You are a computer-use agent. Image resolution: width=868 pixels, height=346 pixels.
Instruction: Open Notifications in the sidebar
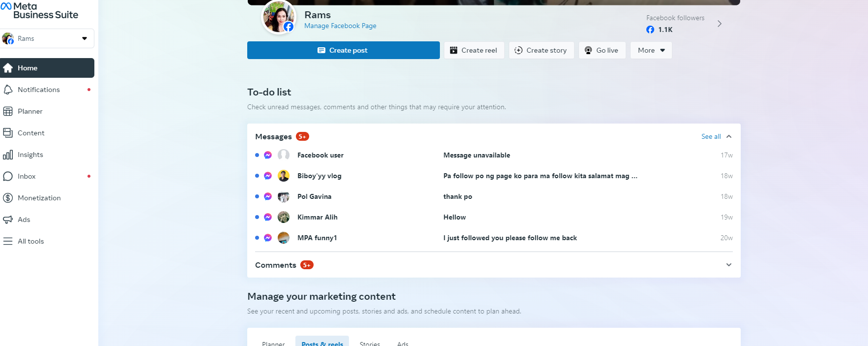(x=47, y=90)
